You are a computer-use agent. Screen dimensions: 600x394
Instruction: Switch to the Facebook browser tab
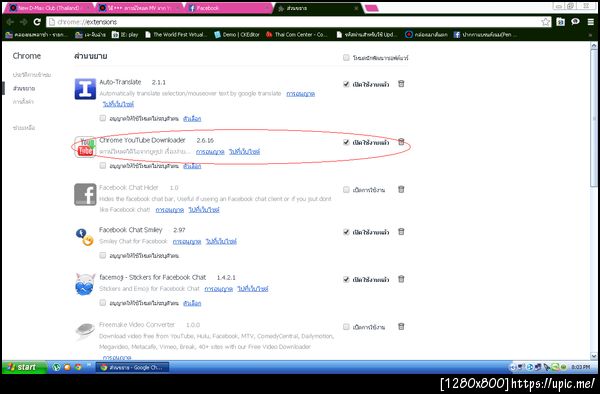tap(228, 8)
